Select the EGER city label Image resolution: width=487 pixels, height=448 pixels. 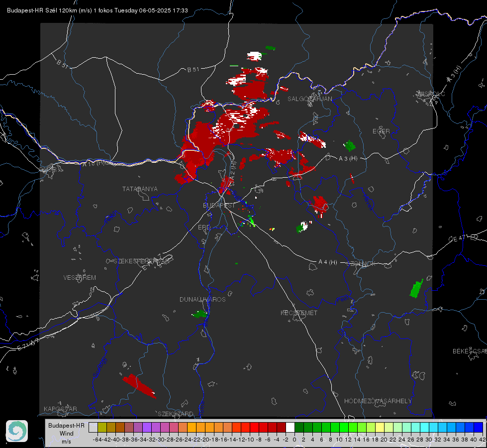click(381, 131)
